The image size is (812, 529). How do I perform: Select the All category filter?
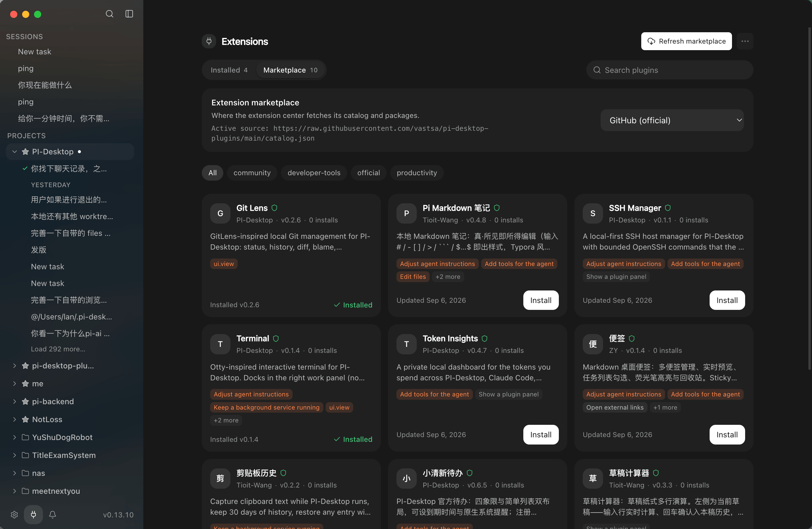pyautogui.click(x=212, y=173)
